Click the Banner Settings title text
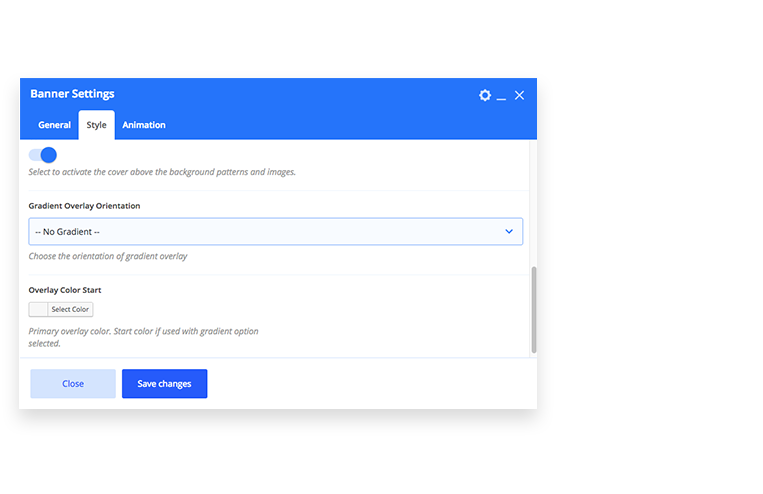The height and width of the screenshot is (494, 763). [73, 94]
